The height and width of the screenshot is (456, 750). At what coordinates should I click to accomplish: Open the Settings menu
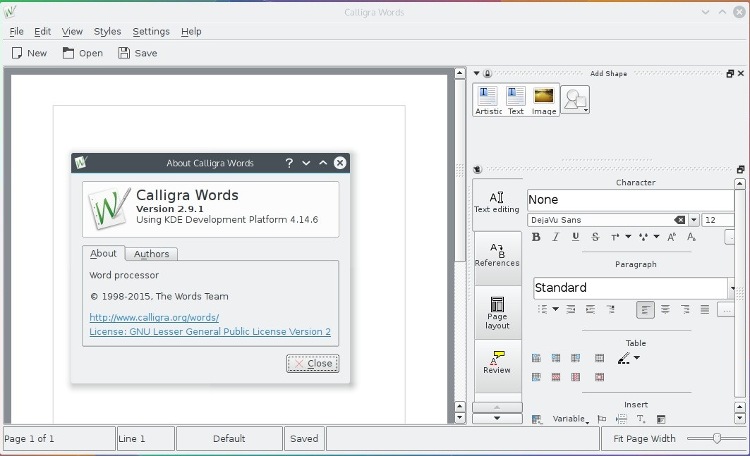[x=151, y=32]
